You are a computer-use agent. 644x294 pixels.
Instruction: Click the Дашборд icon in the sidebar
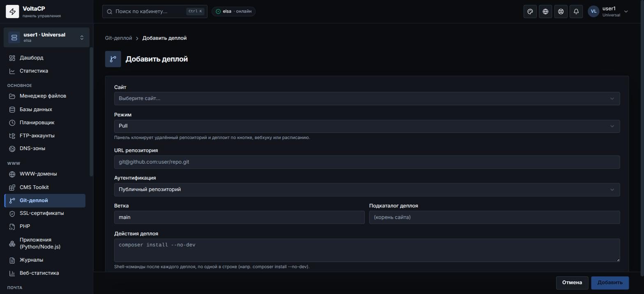(12, 58)
